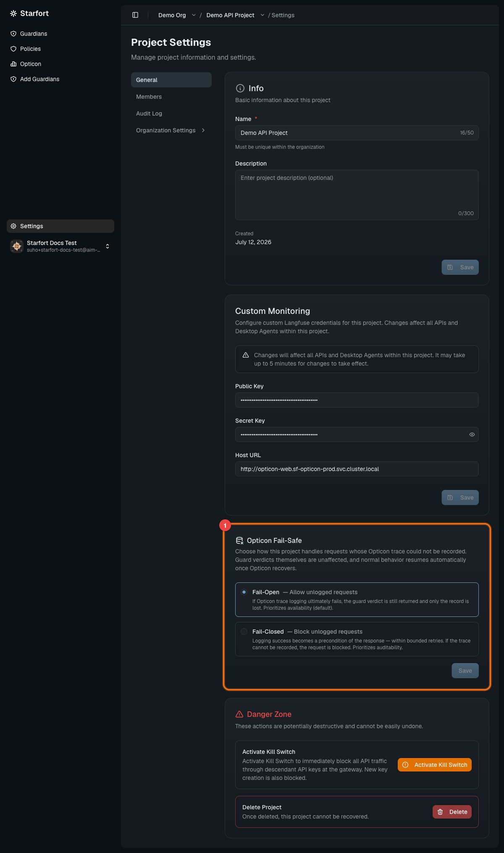This screenshot has height=853, width=504.
Task: Click the Demo Org breadcrumb
Action: pyautogui.click(x=172, y=15)
